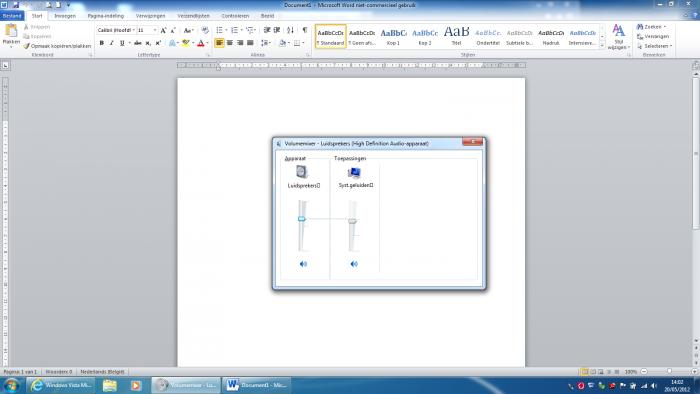This screenshot has width=700, height=394.
Task: Toggle Bold formatting
Action: [x=102, y=43]
